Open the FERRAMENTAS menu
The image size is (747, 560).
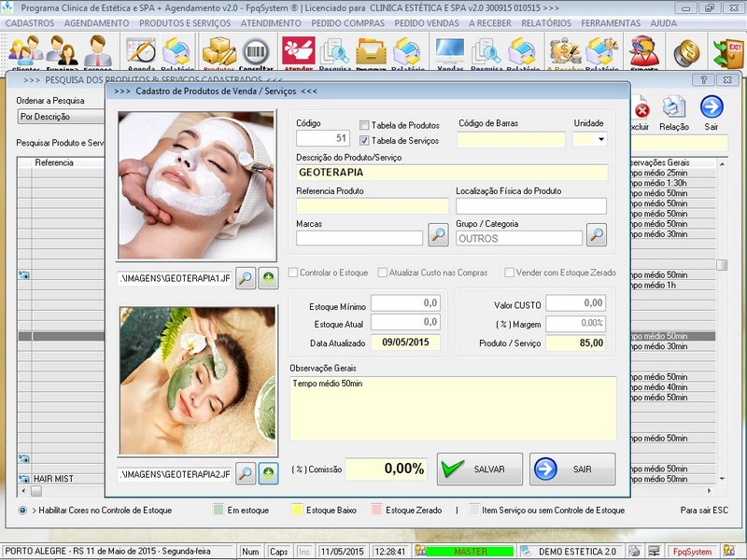click(610, 22)
